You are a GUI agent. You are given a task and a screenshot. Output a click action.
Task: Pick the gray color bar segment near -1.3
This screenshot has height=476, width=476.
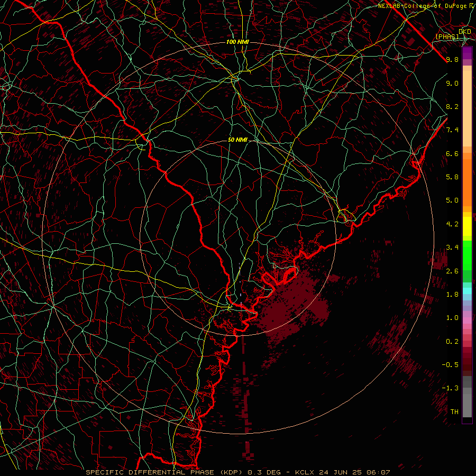click(467, 391)
